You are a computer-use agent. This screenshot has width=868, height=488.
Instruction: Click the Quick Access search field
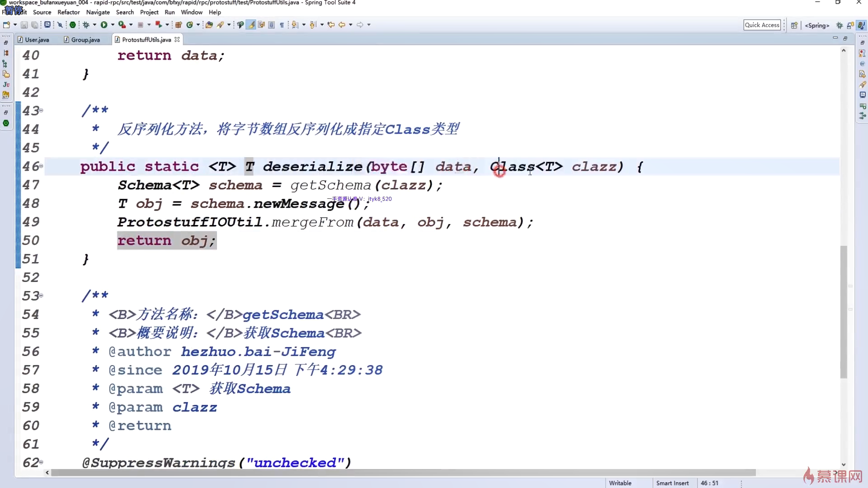[x=762, y=25]
